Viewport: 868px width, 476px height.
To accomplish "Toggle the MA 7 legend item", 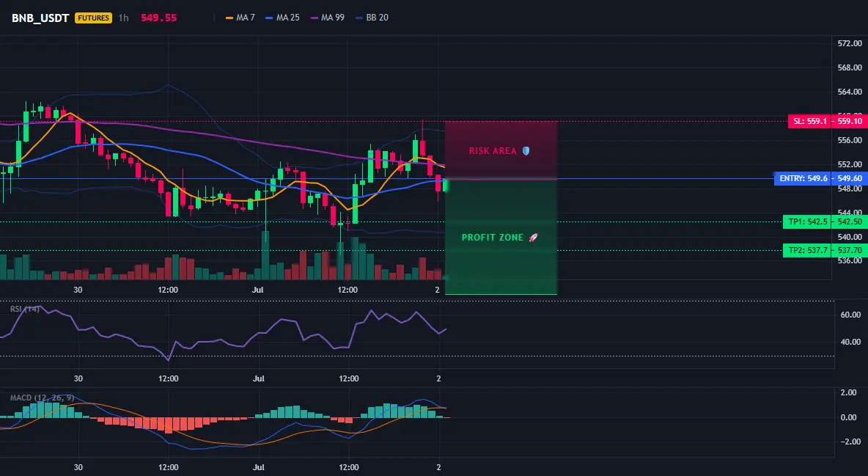I will tap(240, 18).
